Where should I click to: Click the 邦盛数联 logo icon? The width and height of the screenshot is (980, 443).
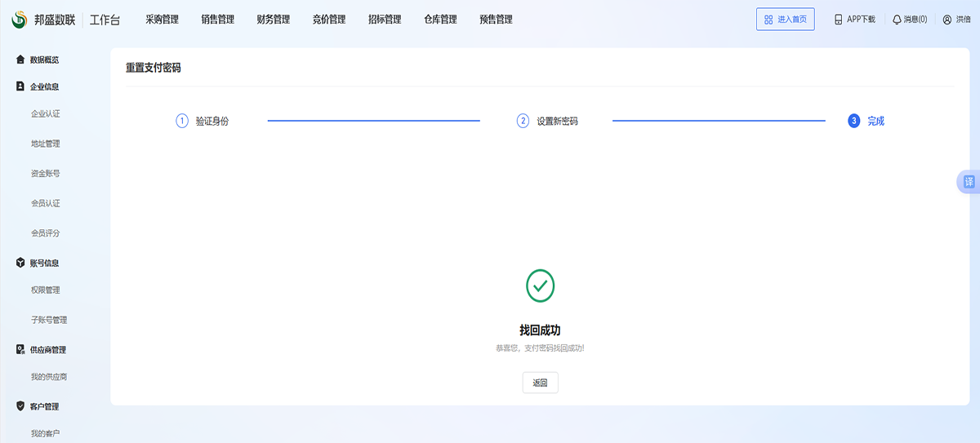click(20, 20)
